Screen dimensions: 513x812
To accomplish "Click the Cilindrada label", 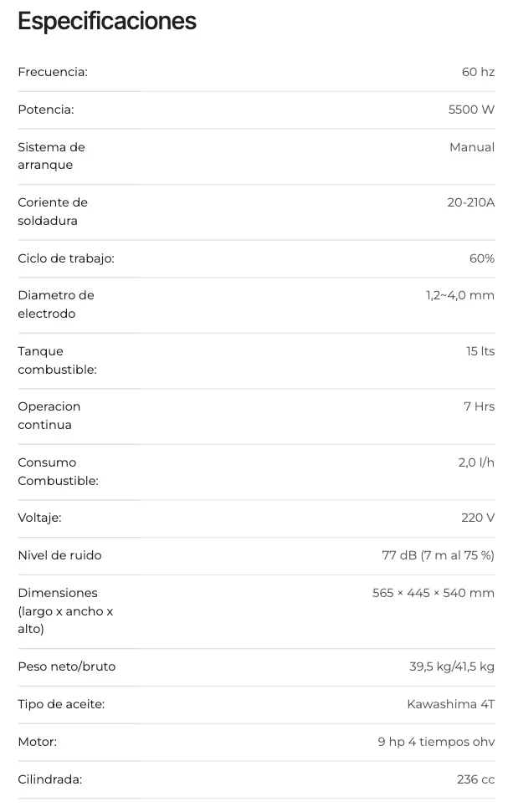I will (50, 779).
